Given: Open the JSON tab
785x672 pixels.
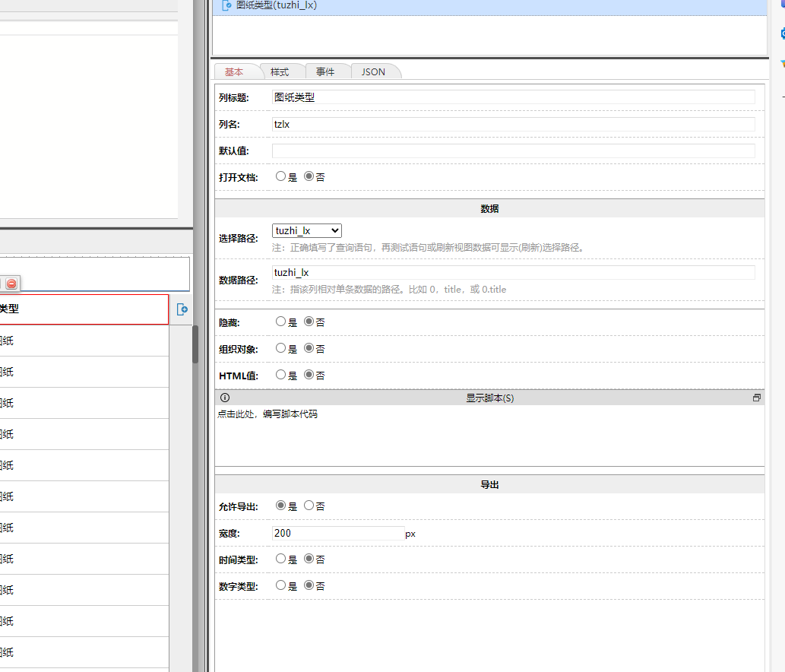Looking at the screenshot, I should [x=373, y=71].
